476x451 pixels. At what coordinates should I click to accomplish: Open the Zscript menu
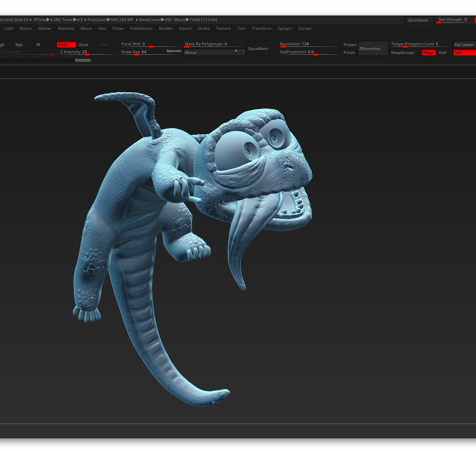pyautogui.click(x=305, y=29)
